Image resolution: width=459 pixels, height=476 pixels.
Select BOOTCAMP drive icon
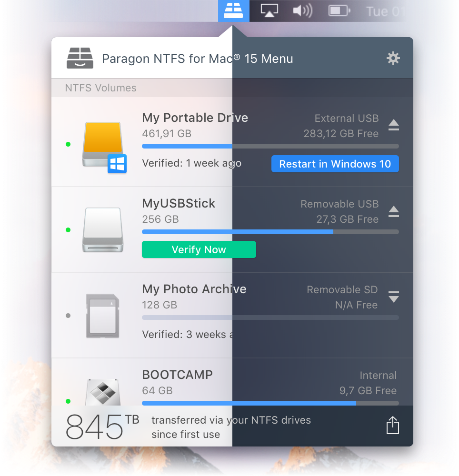click(x=103, y=392)
